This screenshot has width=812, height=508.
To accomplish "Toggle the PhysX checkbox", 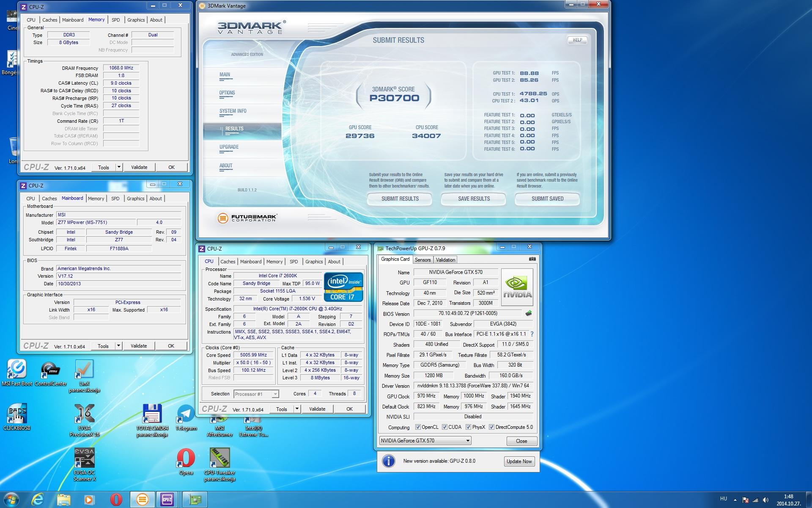I will [468, 427].
